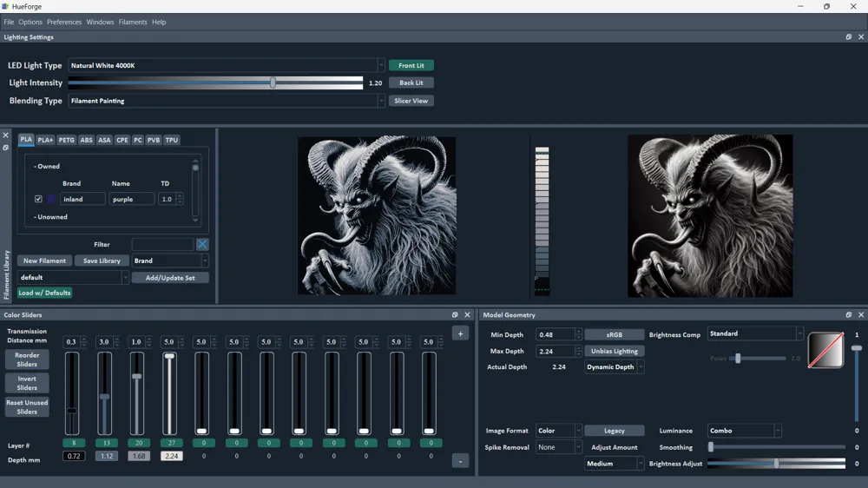Viewport: 868px width, 488px height.
Task: Click the Reorder Sliders button
Action: click(x=27, y=359)
